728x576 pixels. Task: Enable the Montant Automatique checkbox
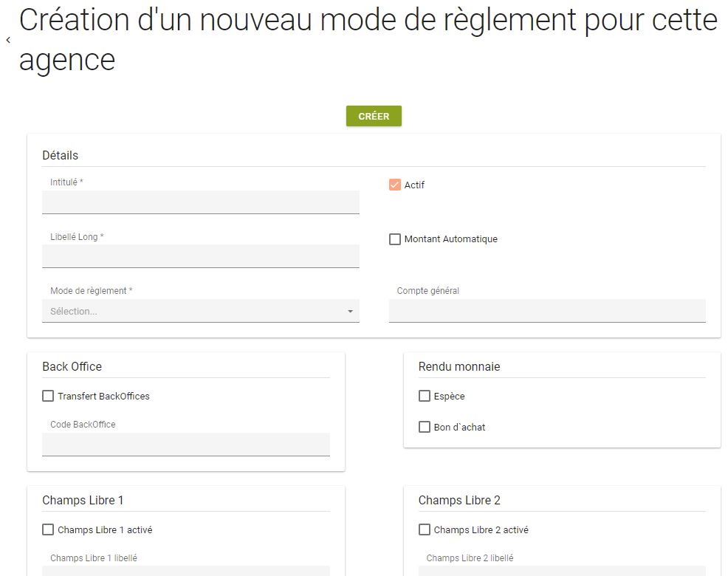coord(395,239)
